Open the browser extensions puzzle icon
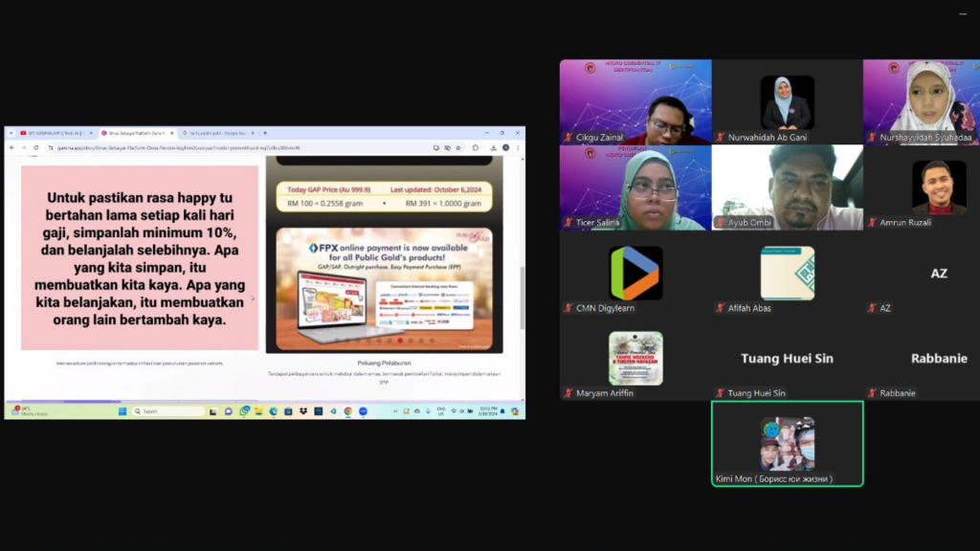The image size is (980, 551). [476, 147]
